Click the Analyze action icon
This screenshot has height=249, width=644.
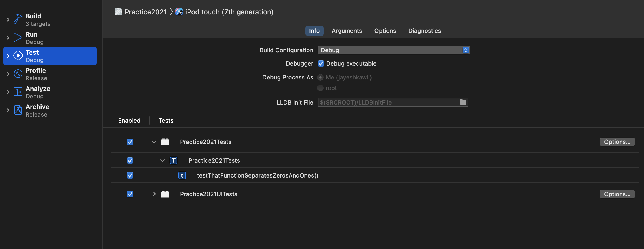pyautogui.click(x=18, y=92)
